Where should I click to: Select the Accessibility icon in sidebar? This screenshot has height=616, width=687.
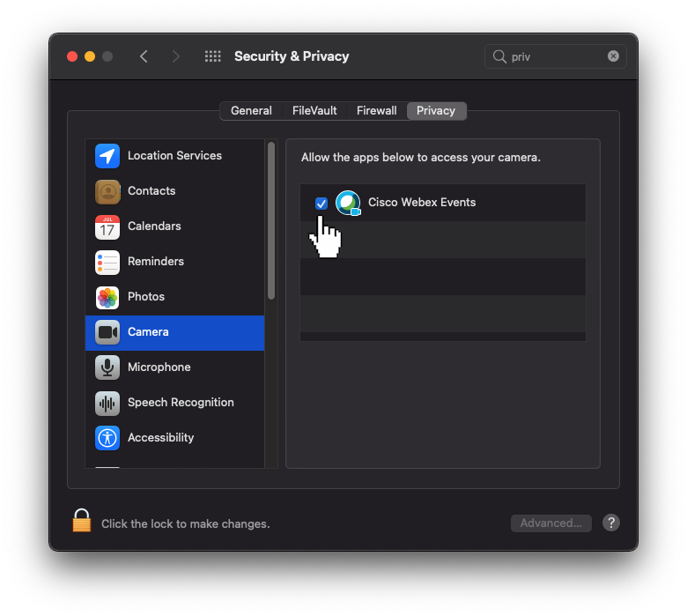107,438
